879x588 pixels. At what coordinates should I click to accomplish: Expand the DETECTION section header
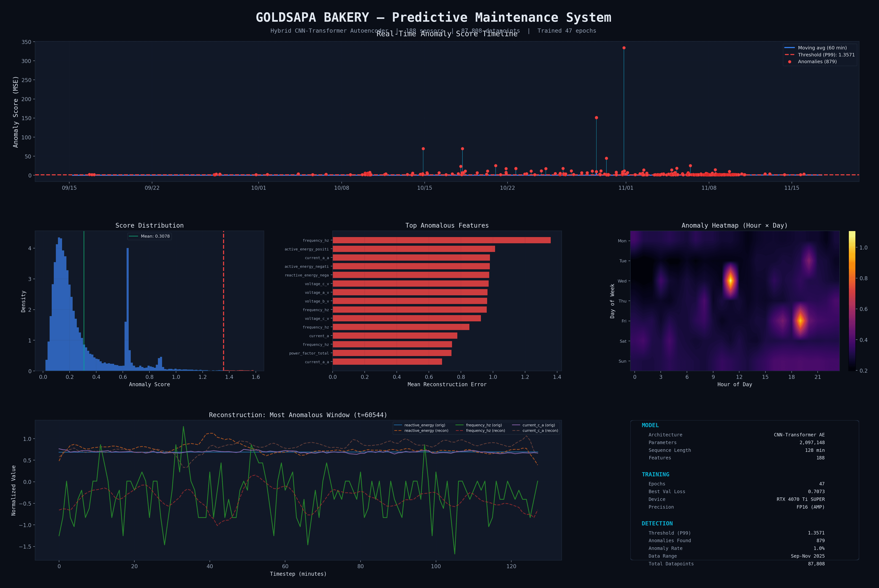pos(657,523)
